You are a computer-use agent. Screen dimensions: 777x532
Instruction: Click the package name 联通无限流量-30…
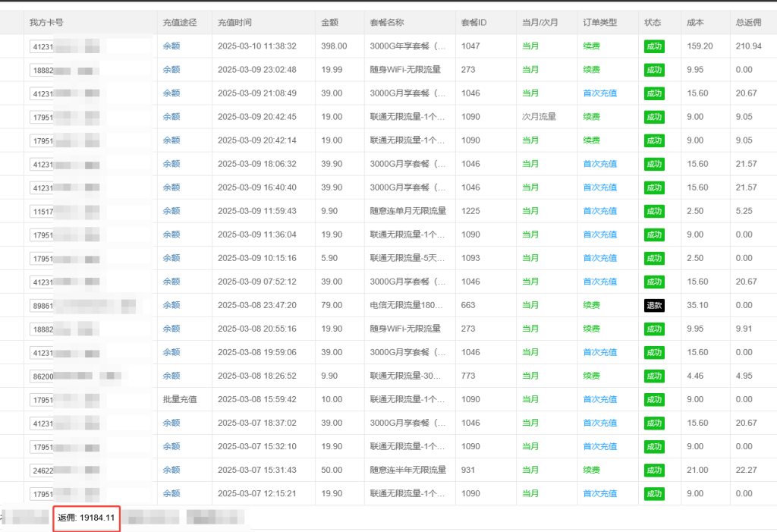[x=405, y=376]
